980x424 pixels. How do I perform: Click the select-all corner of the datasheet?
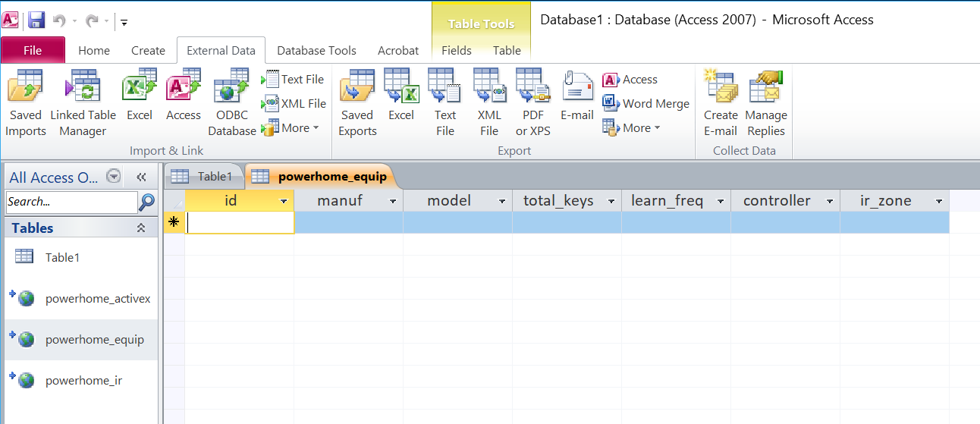coord(174,201)
